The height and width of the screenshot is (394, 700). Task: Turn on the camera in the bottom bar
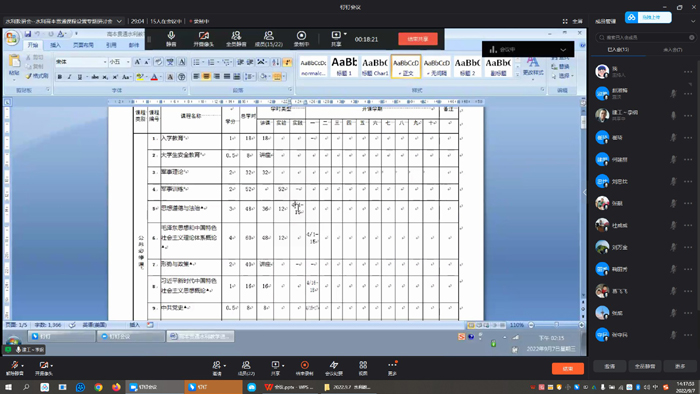pos(44,368)
